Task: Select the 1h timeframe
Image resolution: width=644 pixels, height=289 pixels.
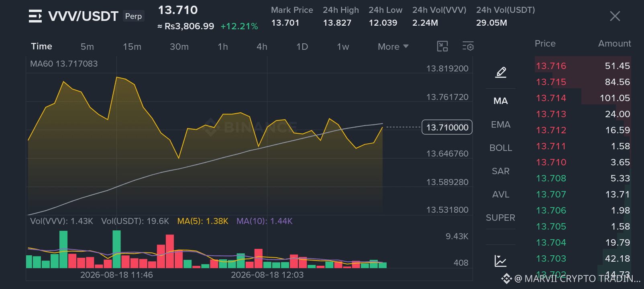Action: 223,47
